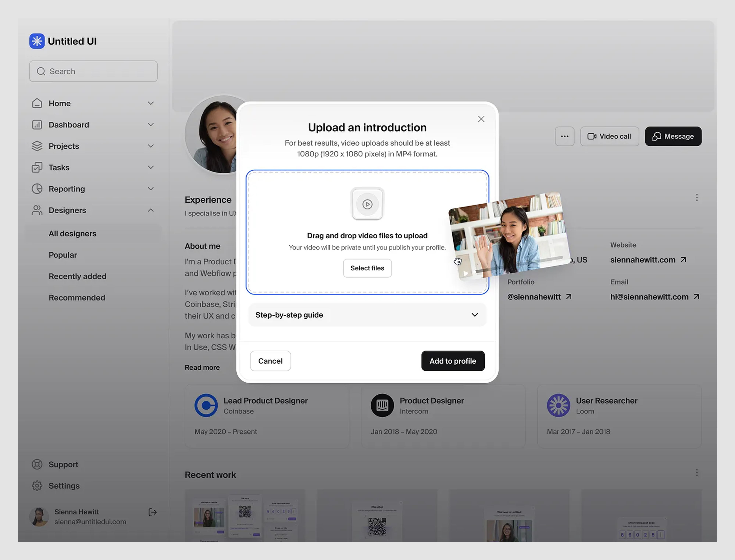The image size is (735, 560).
Task: Click the log out icon beside Sienna Hewitt
Action: (152, 512)
